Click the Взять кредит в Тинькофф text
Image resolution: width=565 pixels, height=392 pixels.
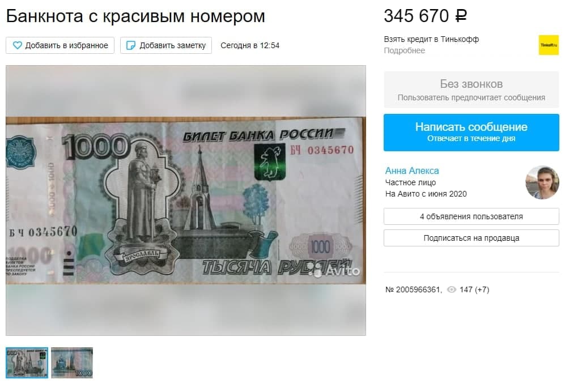tap(431, 39)
